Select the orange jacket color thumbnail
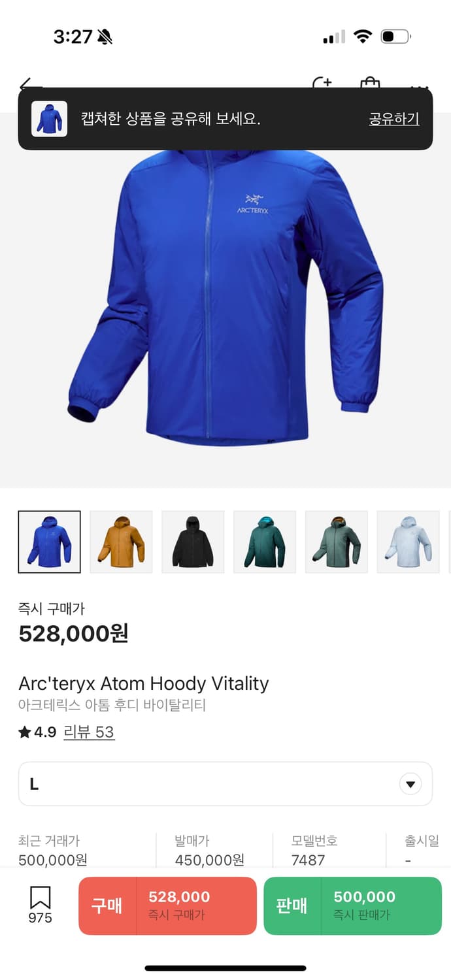The image size is (451, 980). click(121, 542)
